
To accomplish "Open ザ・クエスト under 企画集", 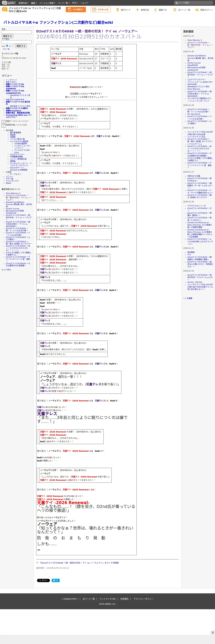I will pos(16,174).
